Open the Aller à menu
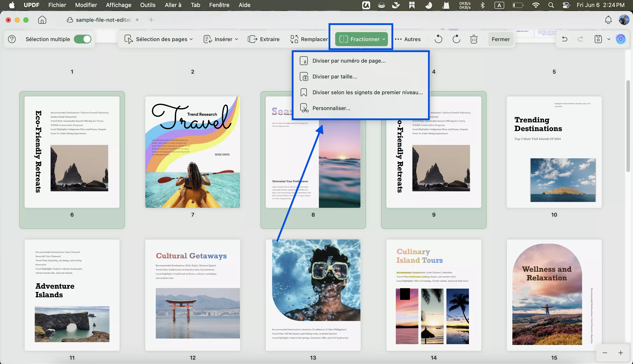633x364 pixels. (173, 5)
